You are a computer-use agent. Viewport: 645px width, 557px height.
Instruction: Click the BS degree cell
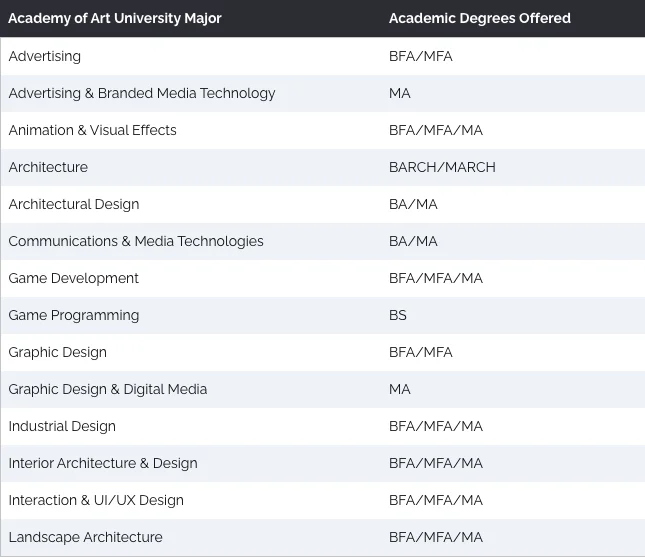point(398,315)
